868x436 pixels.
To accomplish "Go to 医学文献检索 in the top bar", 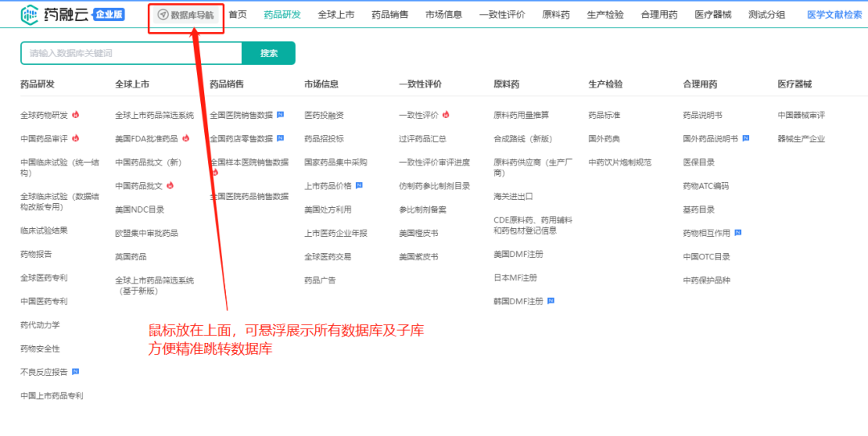I will [834, 14].
